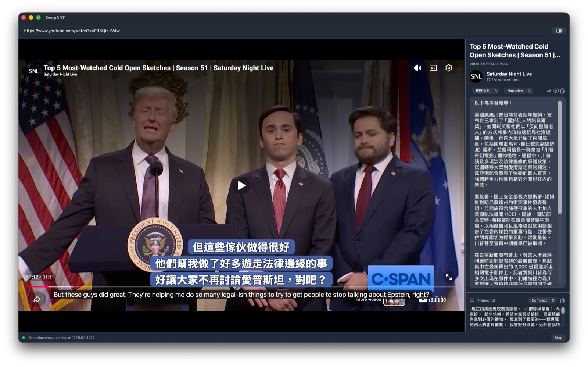Open the Saturday Night Live channel name
The image size is (588, 367).
point(509,74)
